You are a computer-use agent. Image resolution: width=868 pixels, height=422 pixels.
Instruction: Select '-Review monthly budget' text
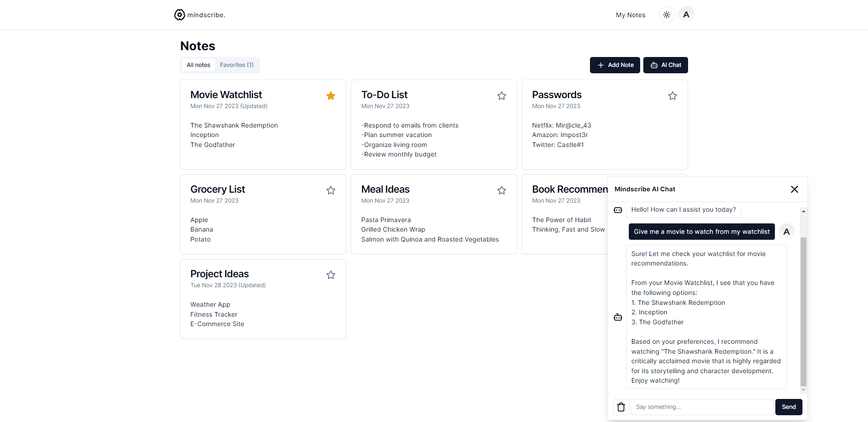pyautogui.click(x=399, y=155)
